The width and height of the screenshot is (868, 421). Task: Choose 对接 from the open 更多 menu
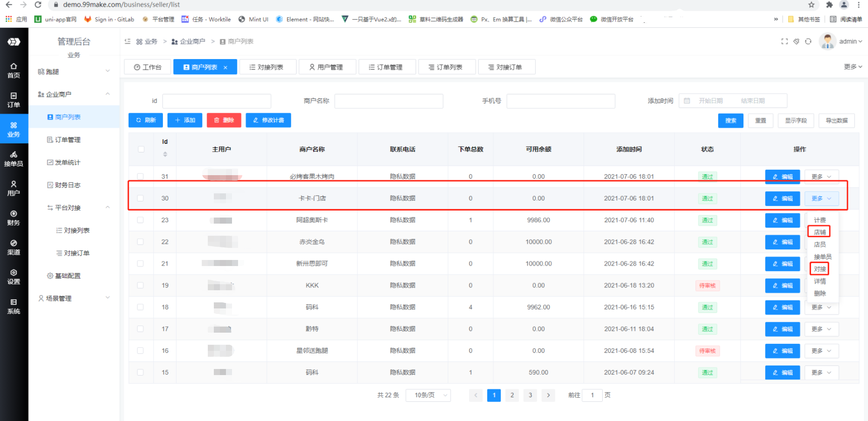point(820,269)
